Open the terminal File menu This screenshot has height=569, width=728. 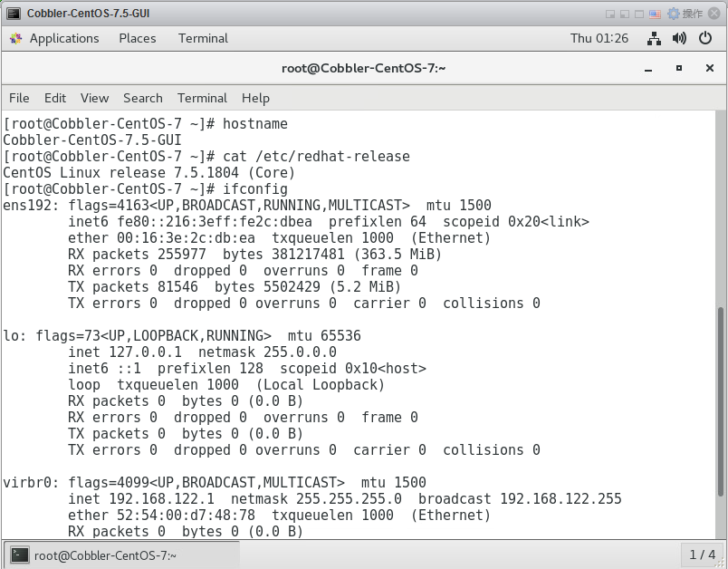[19, 98]
